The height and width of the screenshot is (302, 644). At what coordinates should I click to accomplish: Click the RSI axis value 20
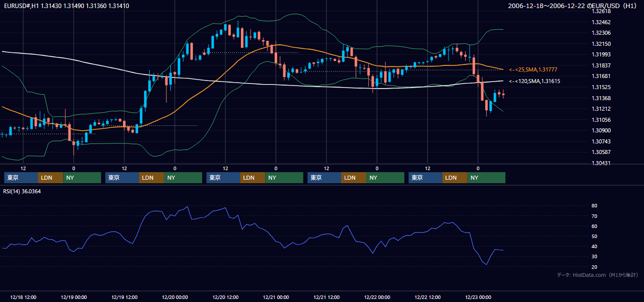pyautogui.click(x=595, y=267)
